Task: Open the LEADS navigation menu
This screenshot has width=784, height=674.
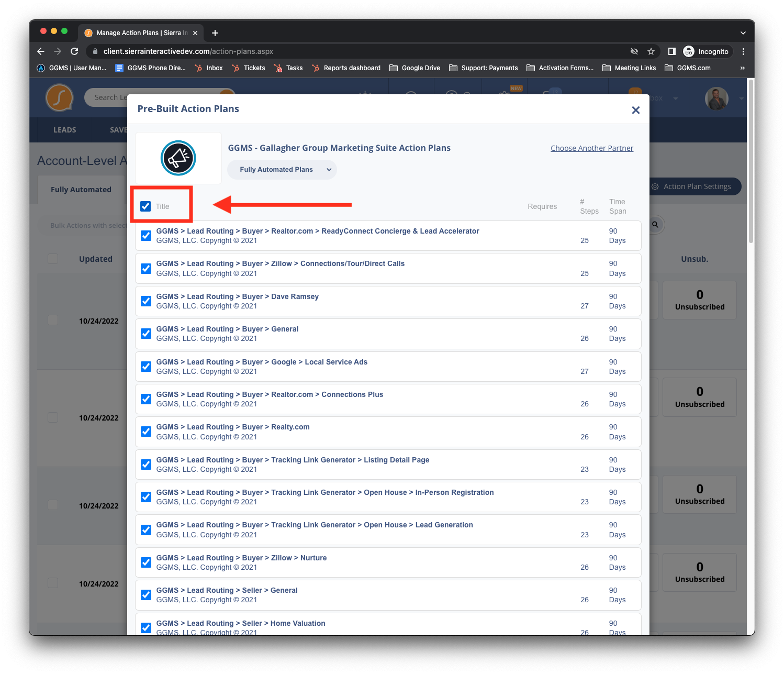Action: point(65,130)
